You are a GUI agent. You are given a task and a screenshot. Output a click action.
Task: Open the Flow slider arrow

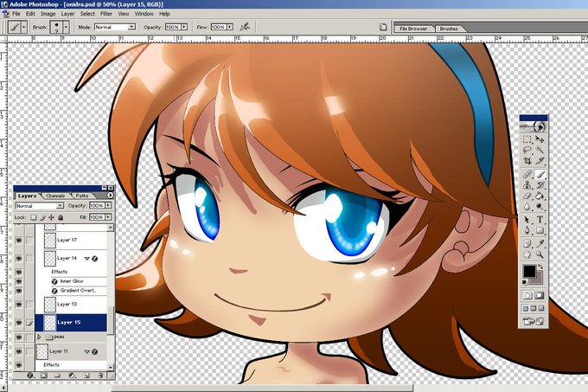pyautogui.click(x=230, y=27)
